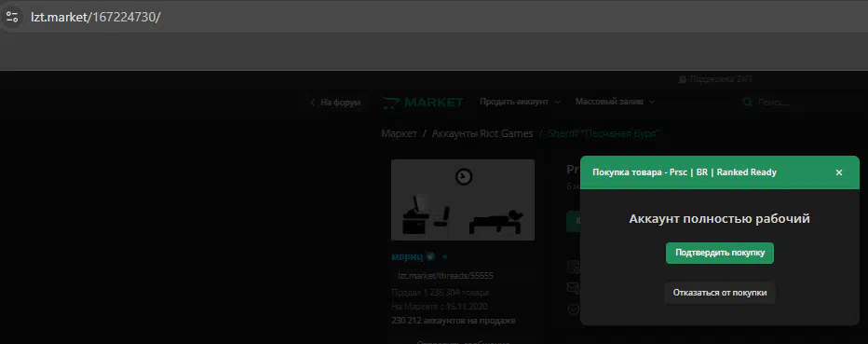Click text На Маркете с 15.11.2020
The height and width of the screenshot is (344, 868).
click(440, 307)
